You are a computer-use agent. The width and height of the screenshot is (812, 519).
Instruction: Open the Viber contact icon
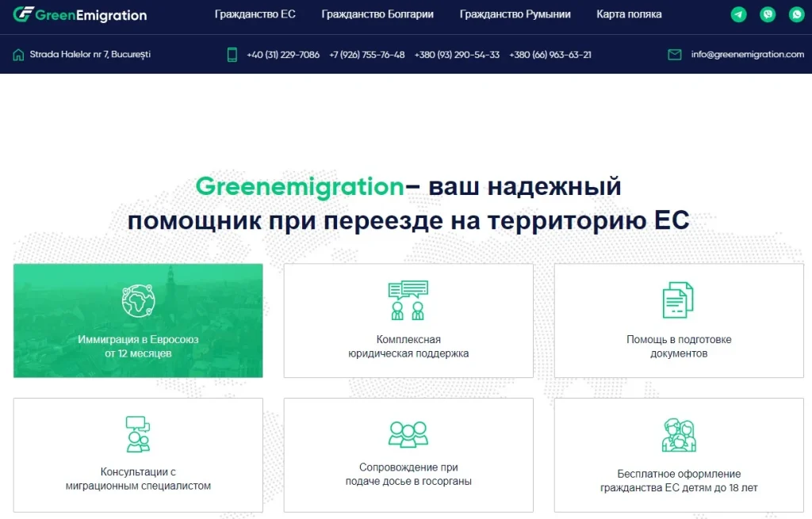[x=768, y=14]
